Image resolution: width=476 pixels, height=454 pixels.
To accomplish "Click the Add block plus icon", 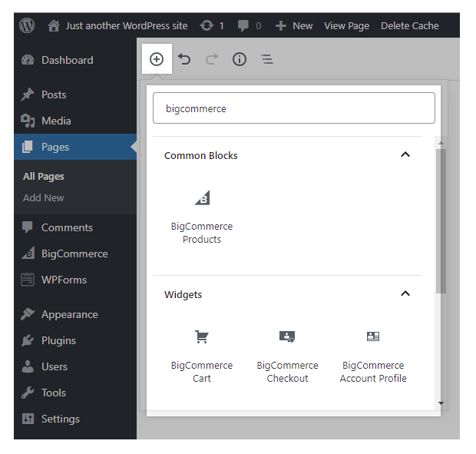I will (157, 59).
